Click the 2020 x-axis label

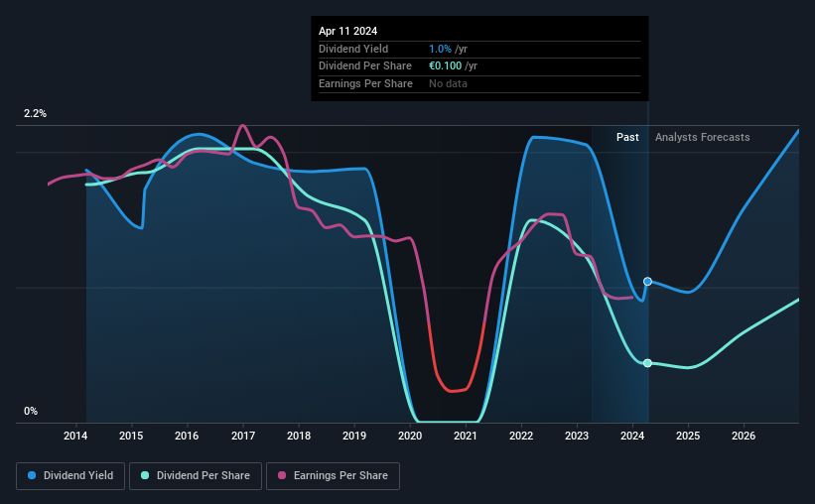tap(410, 436)
